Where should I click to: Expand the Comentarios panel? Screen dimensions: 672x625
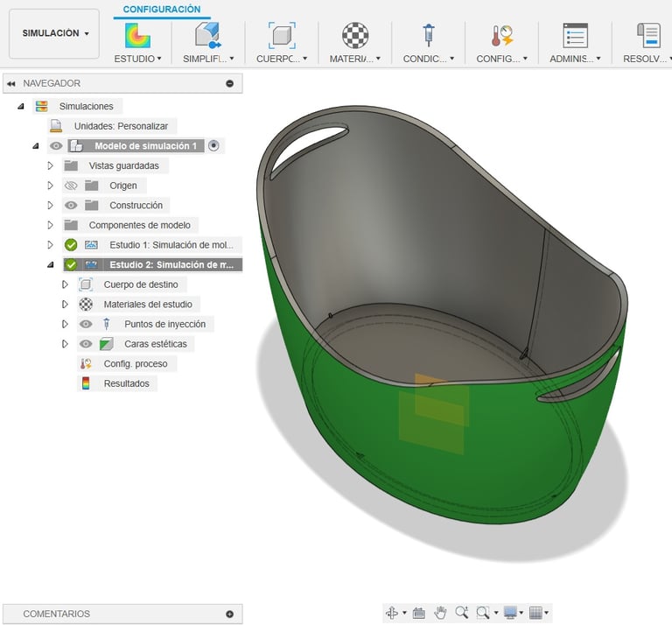pyautogui.click(x=229, y=614)
